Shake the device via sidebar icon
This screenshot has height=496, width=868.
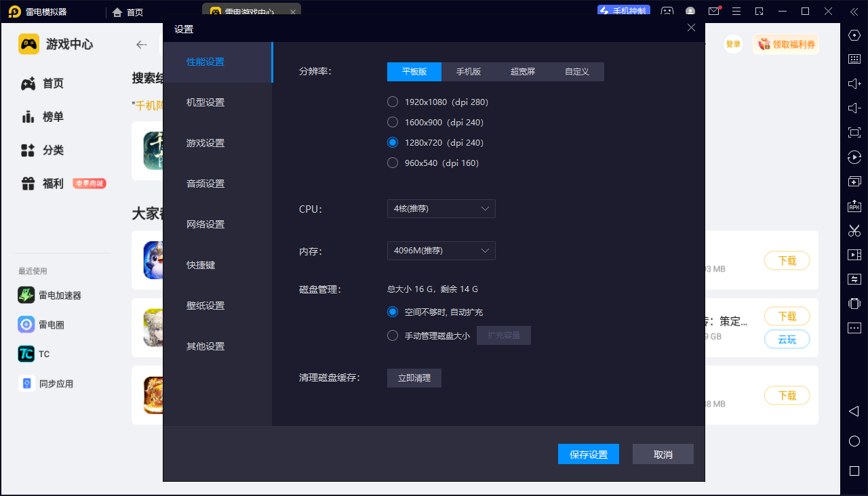854,304
